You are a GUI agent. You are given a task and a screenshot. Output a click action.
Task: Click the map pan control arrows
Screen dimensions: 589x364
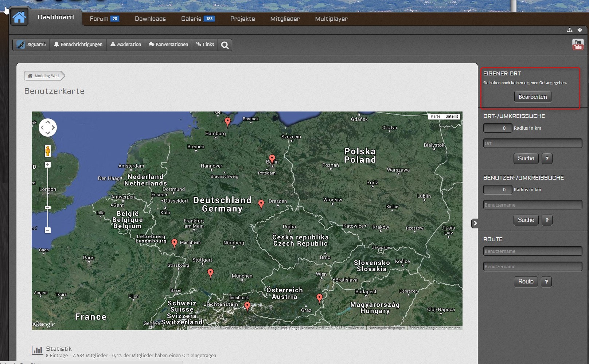(x=48, y=128)
